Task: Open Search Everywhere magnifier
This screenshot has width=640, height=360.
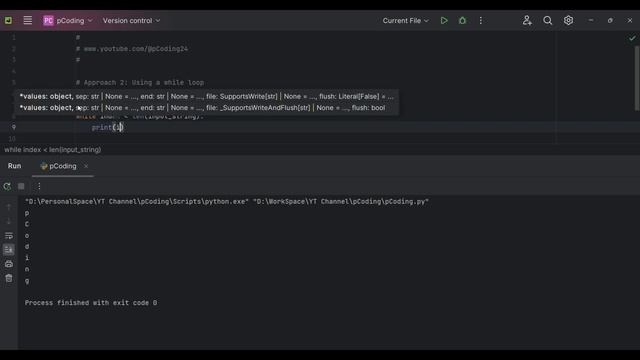Action: 547,20
